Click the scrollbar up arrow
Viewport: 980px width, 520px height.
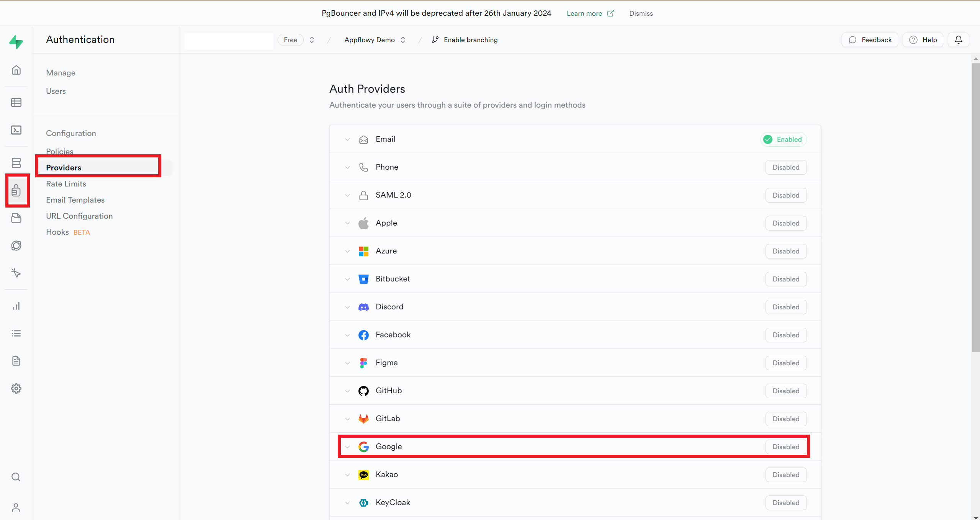975,59
